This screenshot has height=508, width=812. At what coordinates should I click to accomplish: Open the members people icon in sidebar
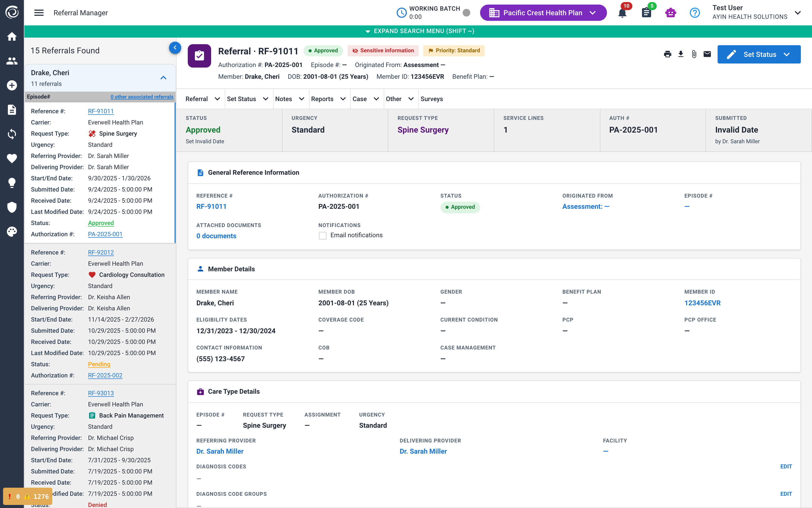(x=12, y=61)
